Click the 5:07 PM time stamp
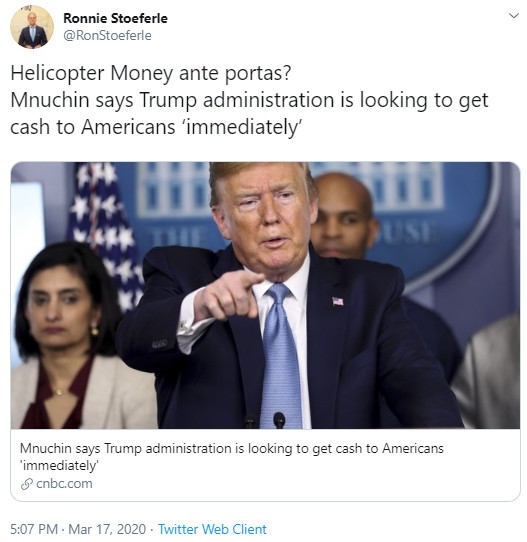 click(34, 529)
